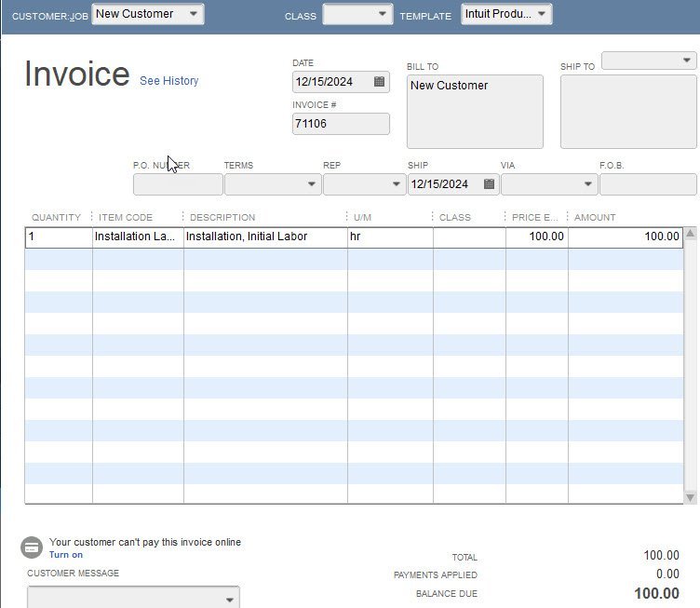Open the Ship To dropdown
Screen dimensions: 700x608
(x=687, y=61)
